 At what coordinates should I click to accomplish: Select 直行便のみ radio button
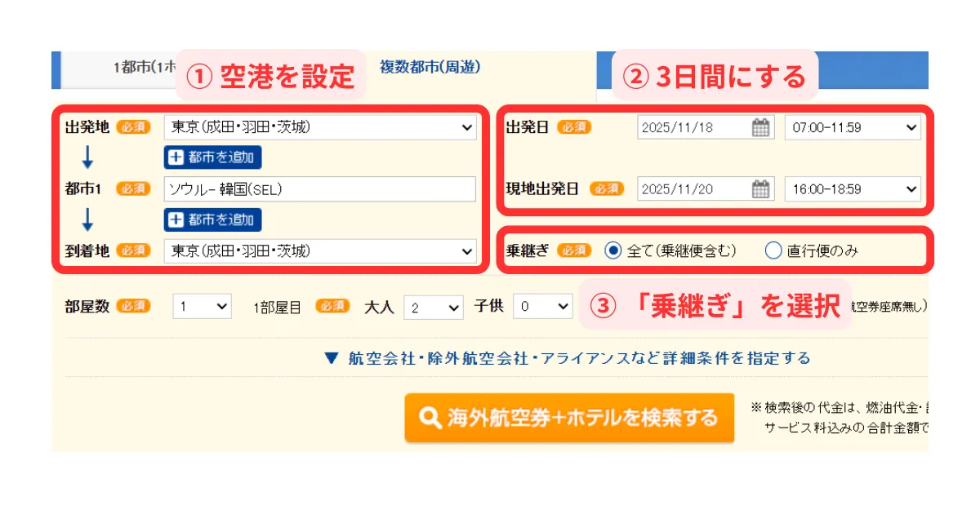[773, 251]
